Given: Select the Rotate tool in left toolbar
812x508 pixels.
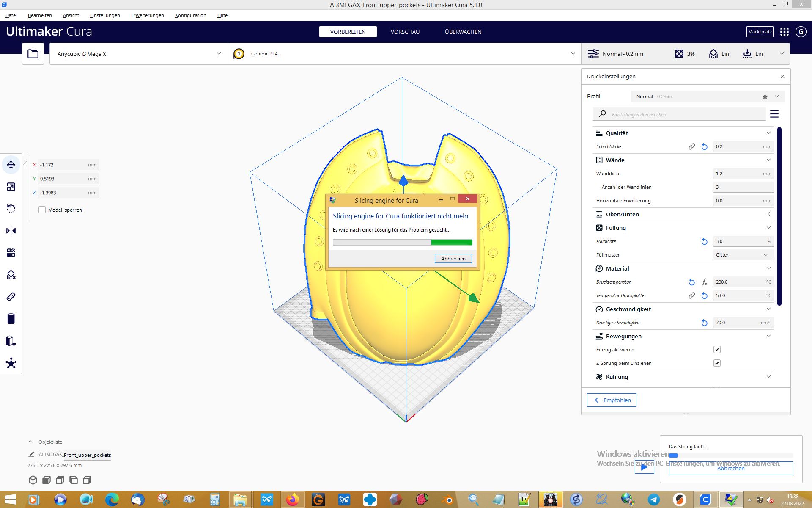Looking at the screenshot, I should [11, 209].
